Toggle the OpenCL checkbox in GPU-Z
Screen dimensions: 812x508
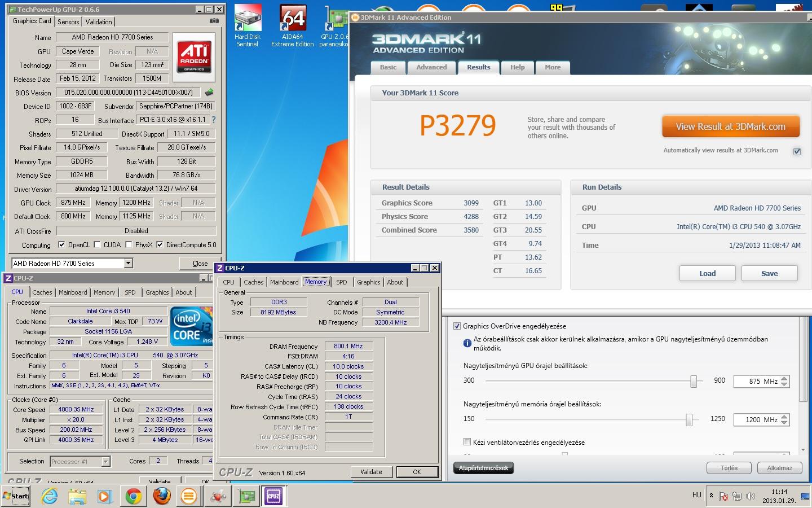click(x=61, y=244)
